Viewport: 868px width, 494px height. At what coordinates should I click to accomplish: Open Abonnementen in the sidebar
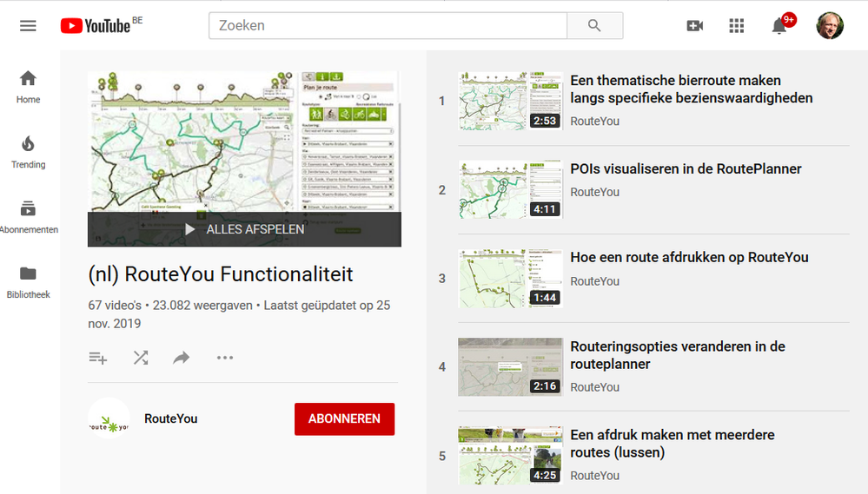pos(28,217)
